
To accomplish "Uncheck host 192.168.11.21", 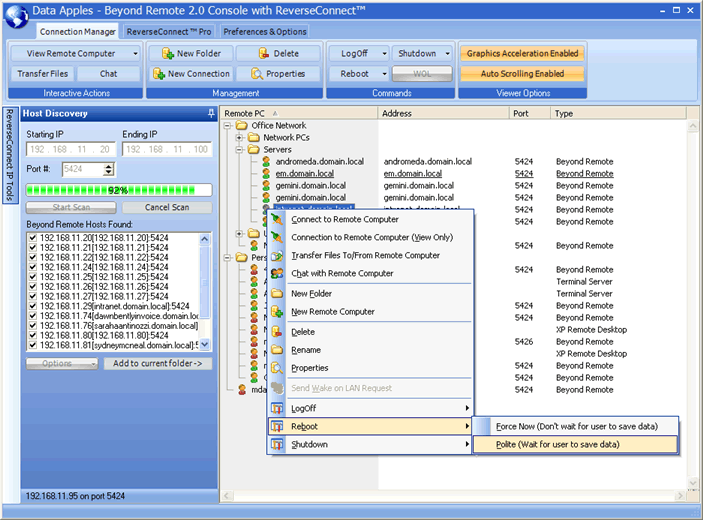I will coord(32,247).
